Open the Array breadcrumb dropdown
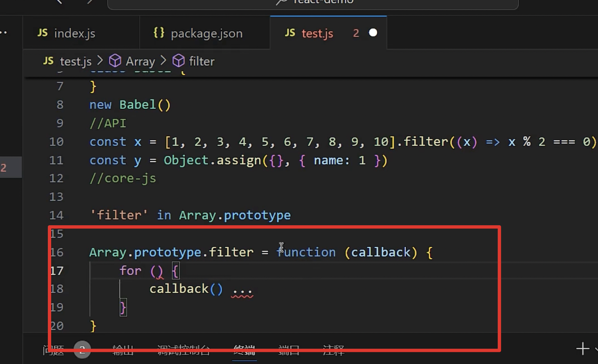Image resolution: width=598 pixels, height=364 pixels. (140, 61)
